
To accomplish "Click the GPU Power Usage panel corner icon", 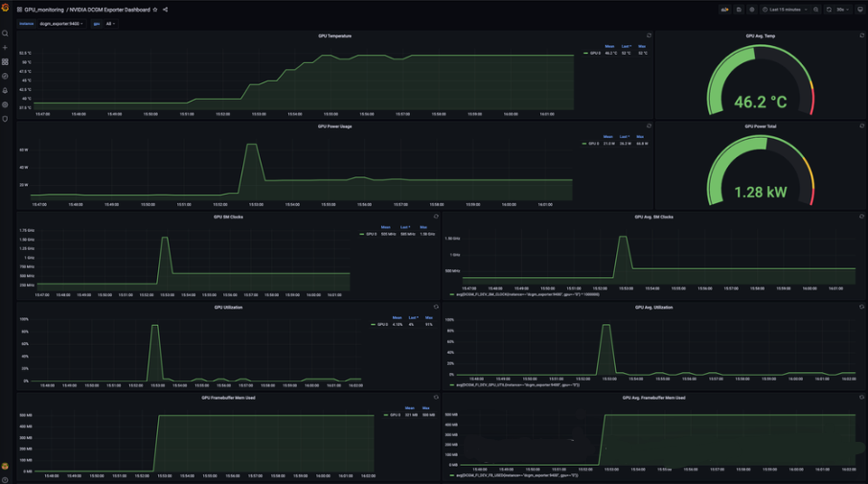I will pos(649,126).
